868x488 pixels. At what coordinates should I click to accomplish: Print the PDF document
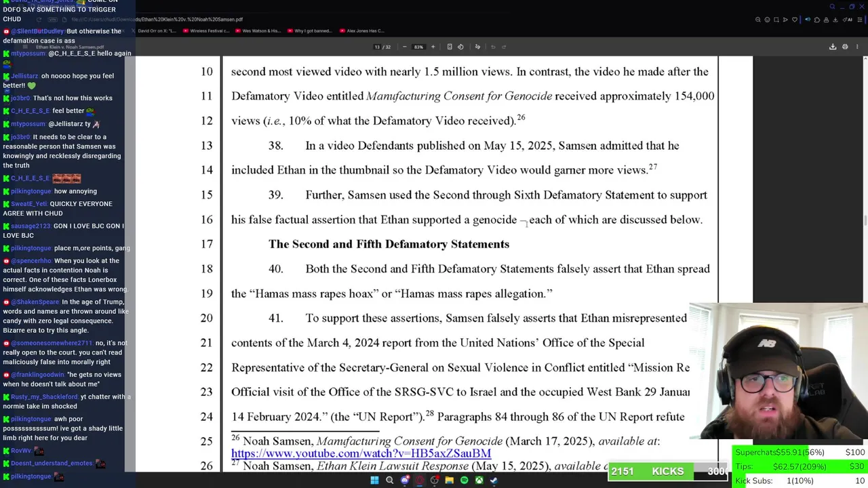coord(845,47)
